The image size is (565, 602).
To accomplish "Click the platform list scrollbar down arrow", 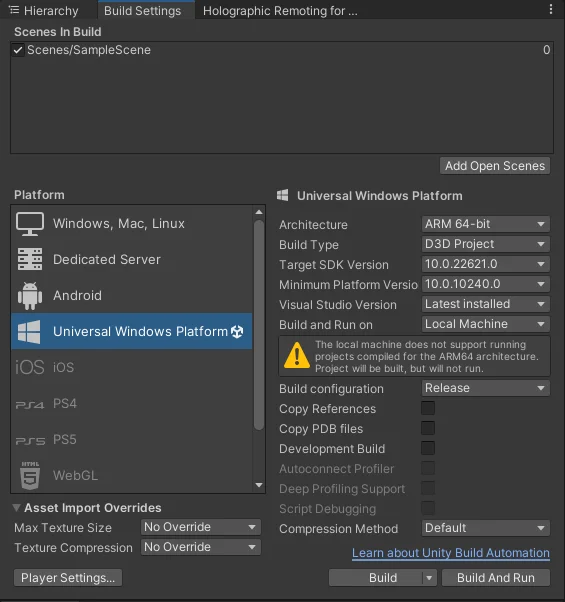I will tap(259, 485).
